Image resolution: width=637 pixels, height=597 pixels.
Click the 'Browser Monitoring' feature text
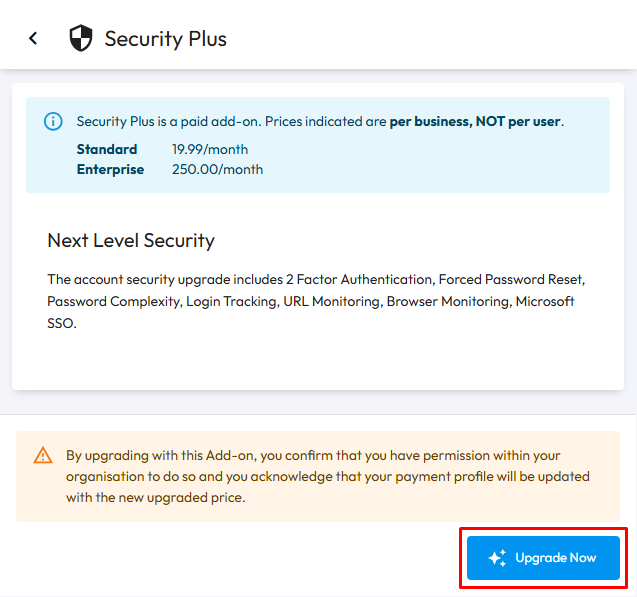(448, 301)
